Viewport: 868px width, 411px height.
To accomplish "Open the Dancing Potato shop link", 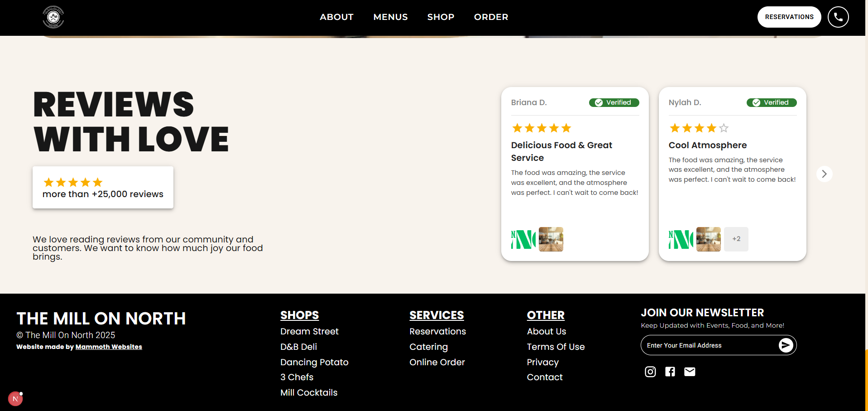I will pyautogui.click(x=314, y=362).
